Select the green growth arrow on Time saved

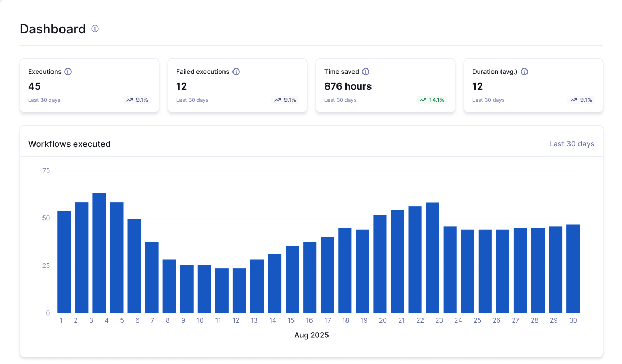pyautogui.click(x=422, y=100)
